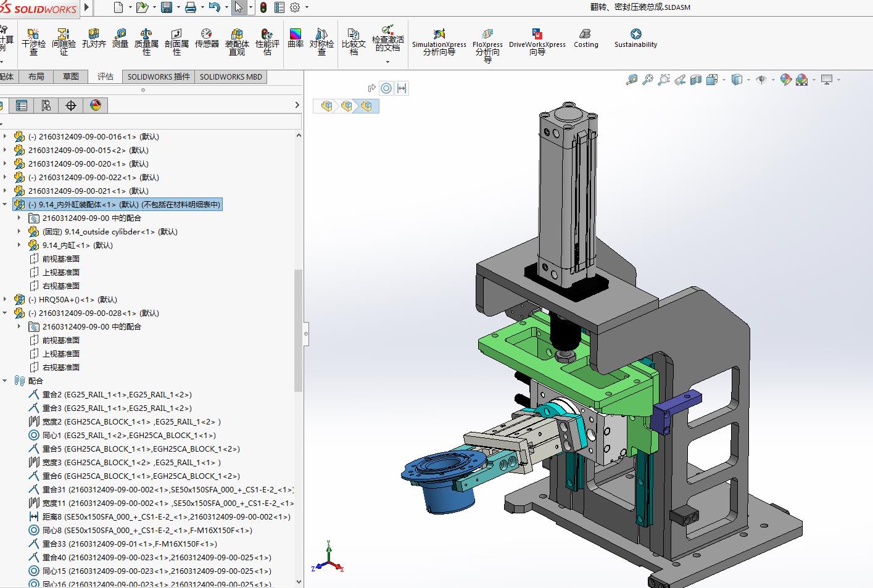Switch to the 草图 tab
The height and width of the screenshot is (588, 873).
pyautogui.click(x=71, y=77)
